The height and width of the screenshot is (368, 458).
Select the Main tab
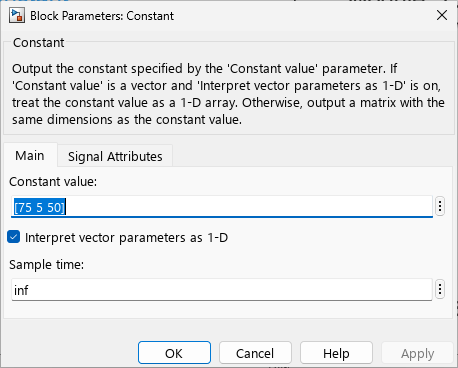tap(30, 156)
